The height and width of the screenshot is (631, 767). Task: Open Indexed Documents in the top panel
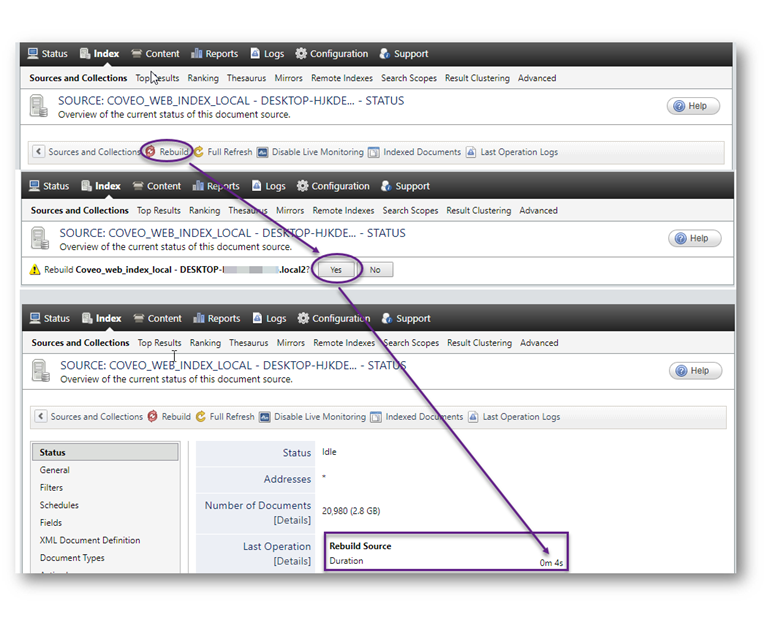coord(415,152)
